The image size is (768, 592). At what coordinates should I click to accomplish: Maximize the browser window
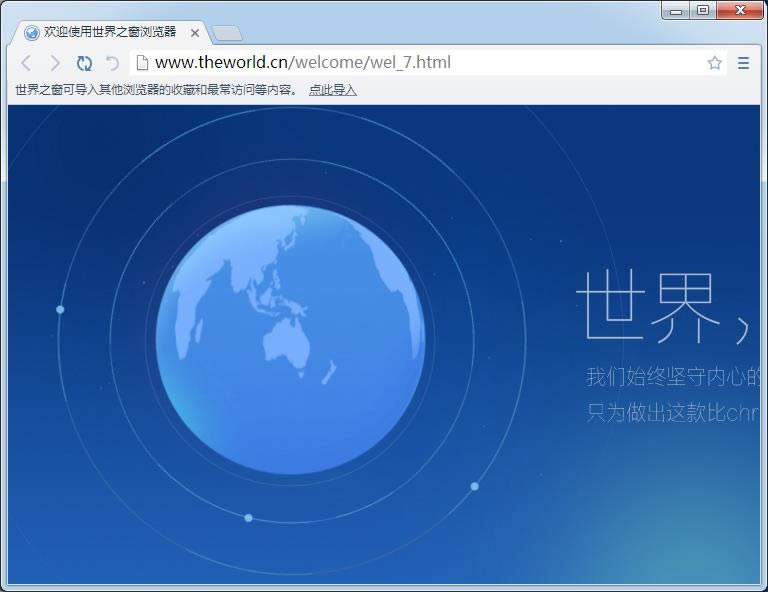(703, 10)
